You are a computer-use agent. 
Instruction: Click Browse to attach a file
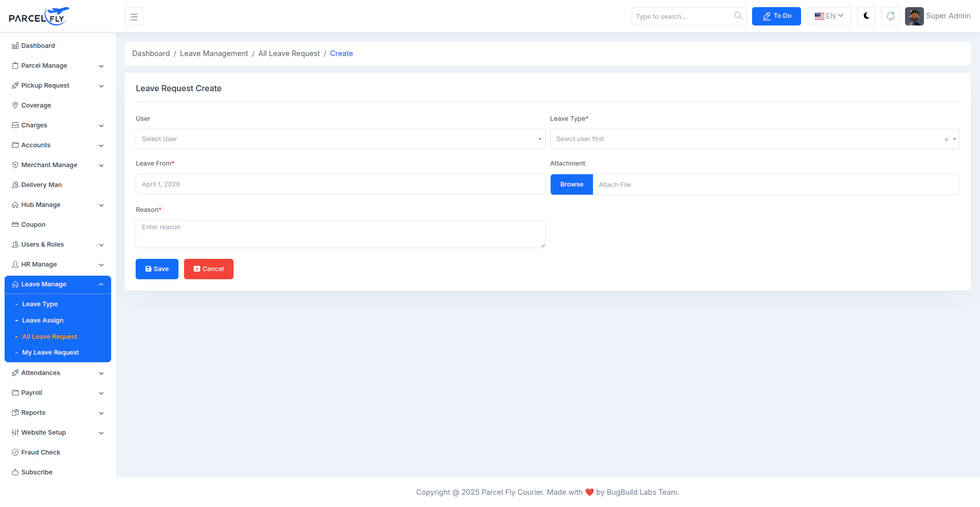(571, 184)
